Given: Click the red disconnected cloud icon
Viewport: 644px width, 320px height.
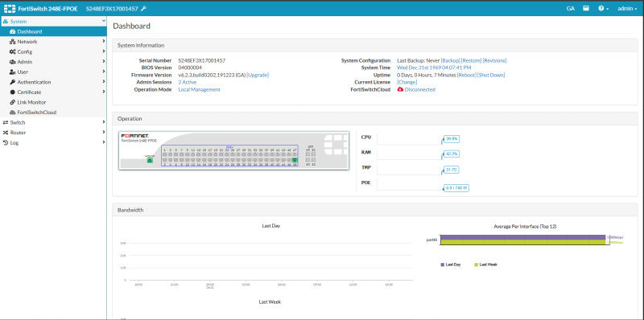Looking at the screenshot, I should [400, 89].
